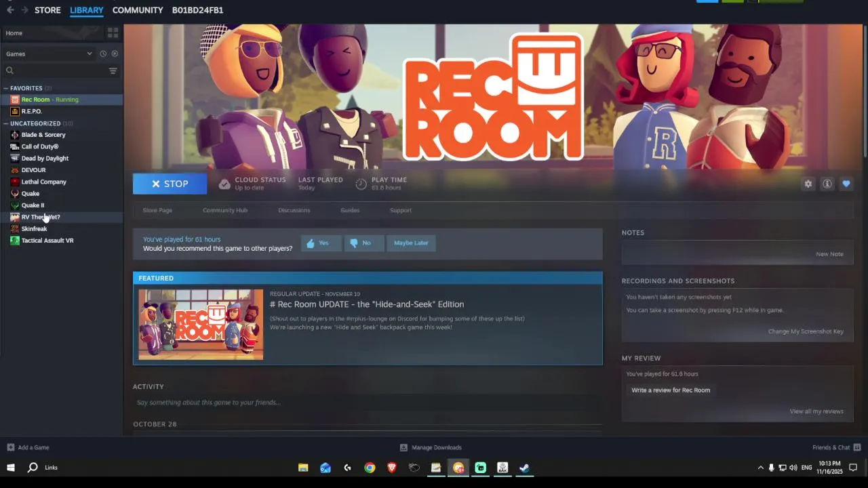Create a New Note
This screenshot has width=868, height=488.
coord(829,254)
